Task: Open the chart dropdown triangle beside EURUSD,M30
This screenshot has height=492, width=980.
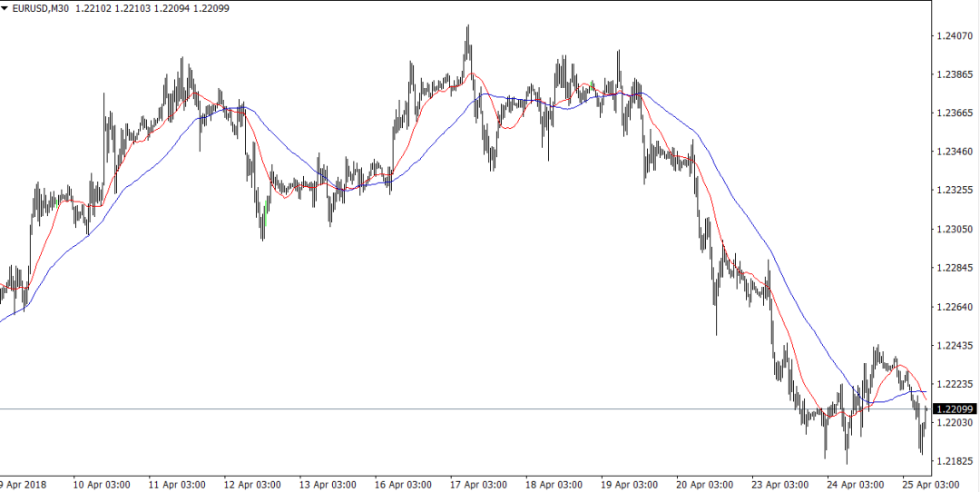Action: pyautogui.click(x=5, y=8)
